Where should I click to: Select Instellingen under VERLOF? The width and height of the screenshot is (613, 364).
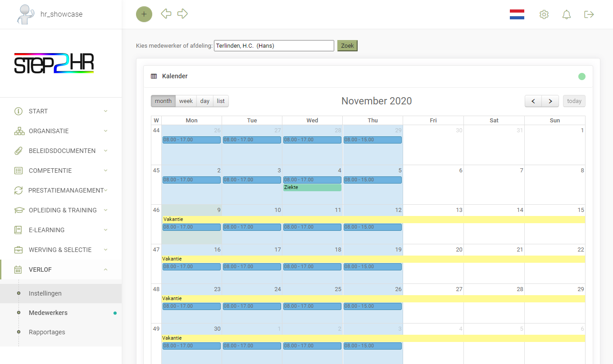pyautogui.click(x=45, y=293)
